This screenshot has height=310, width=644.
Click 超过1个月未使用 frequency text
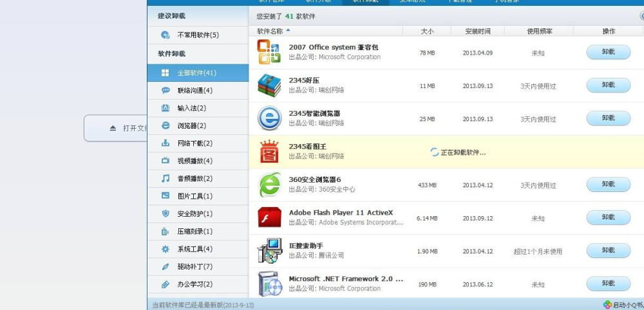coord(538,251)
